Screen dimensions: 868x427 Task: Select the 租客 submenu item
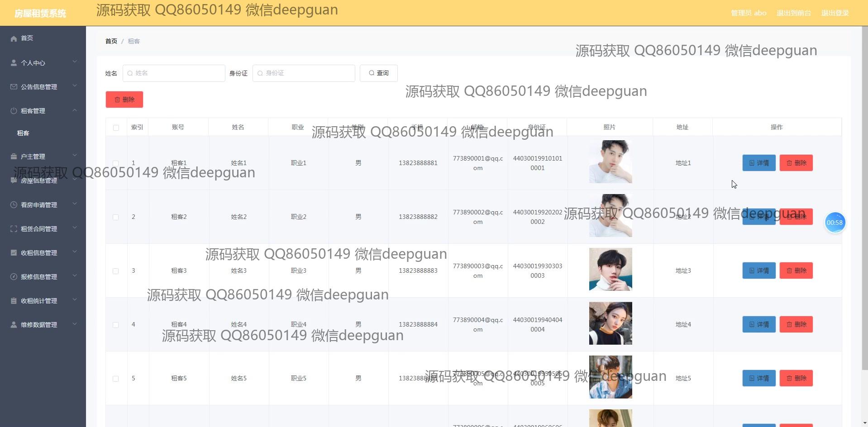43,133
